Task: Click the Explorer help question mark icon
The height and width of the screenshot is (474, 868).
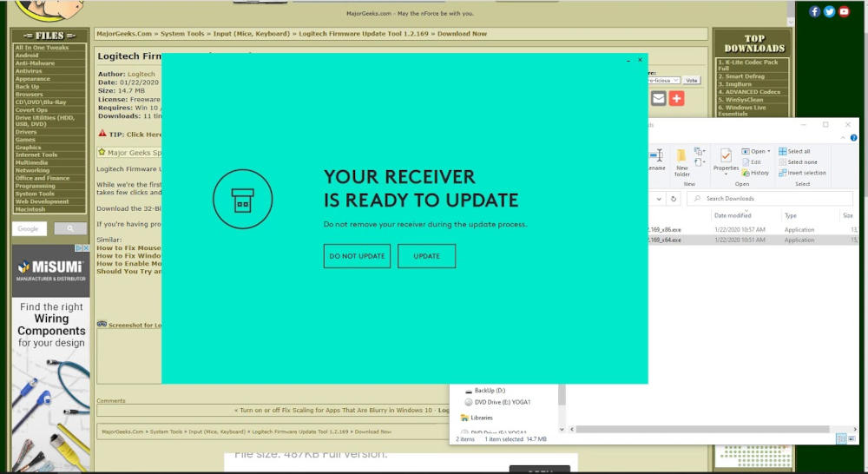Action: [853, 138]
